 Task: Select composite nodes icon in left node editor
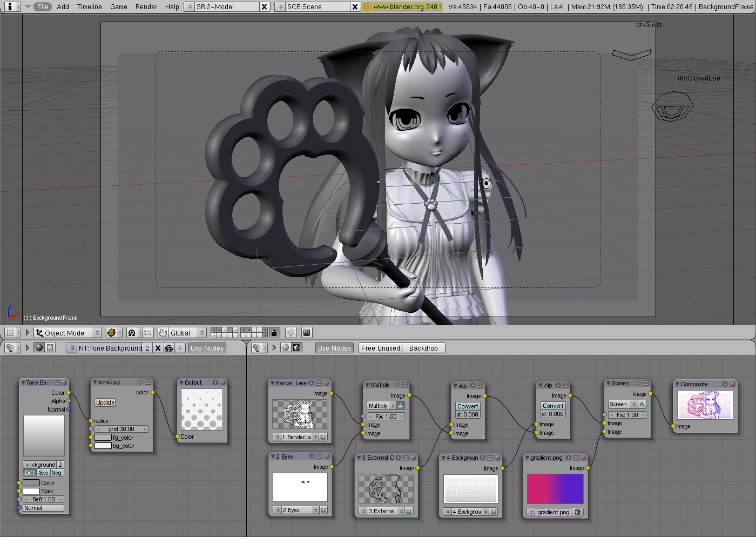click(50, 348)
